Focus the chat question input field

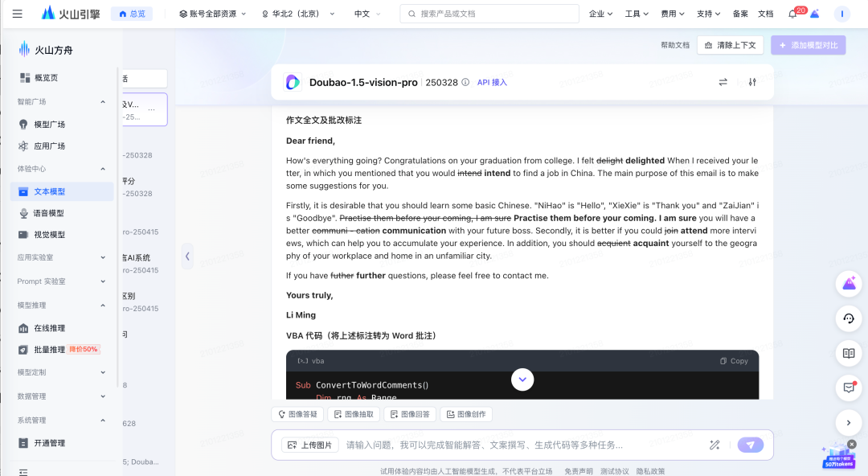[x=523, y=445]
